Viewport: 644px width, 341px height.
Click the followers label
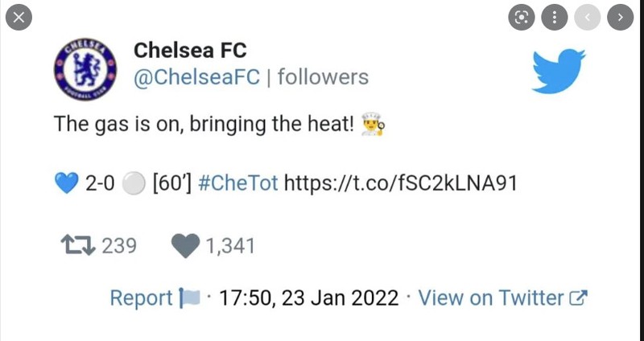tap(323, 76)
